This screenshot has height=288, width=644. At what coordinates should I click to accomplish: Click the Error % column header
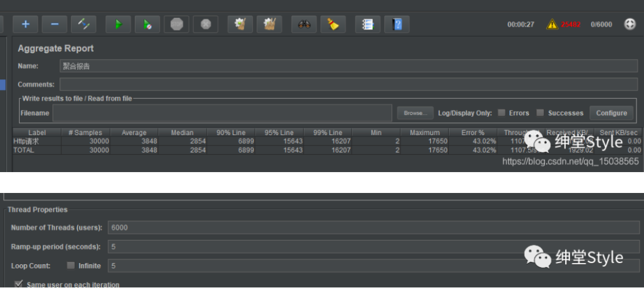pos(473,132)
